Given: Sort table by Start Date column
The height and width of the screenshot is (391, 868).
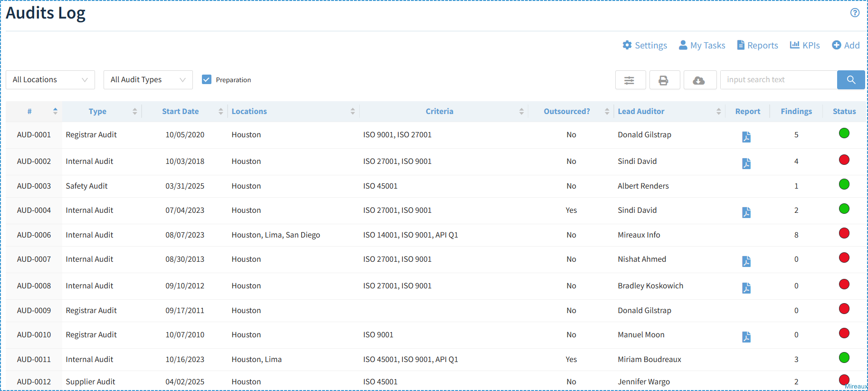Looking at the screenshot, I should pos(181,112).
